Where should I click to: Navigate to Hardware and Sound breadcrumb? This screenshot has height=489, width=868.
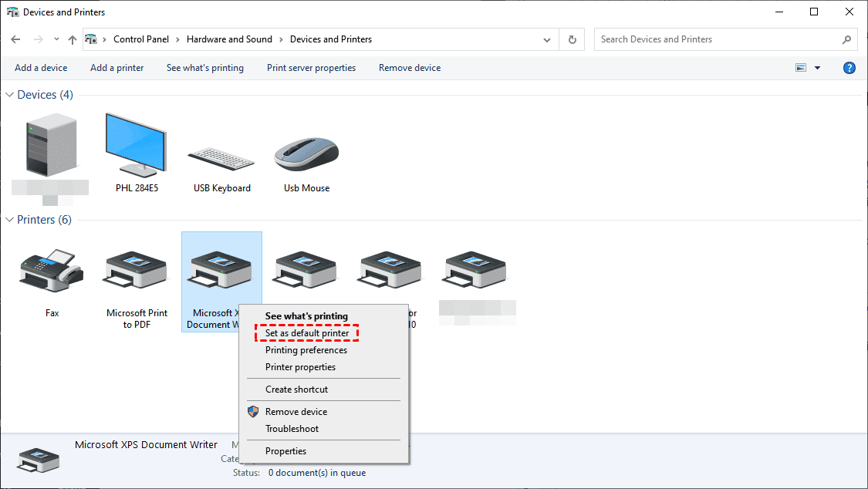click(229, 39)
